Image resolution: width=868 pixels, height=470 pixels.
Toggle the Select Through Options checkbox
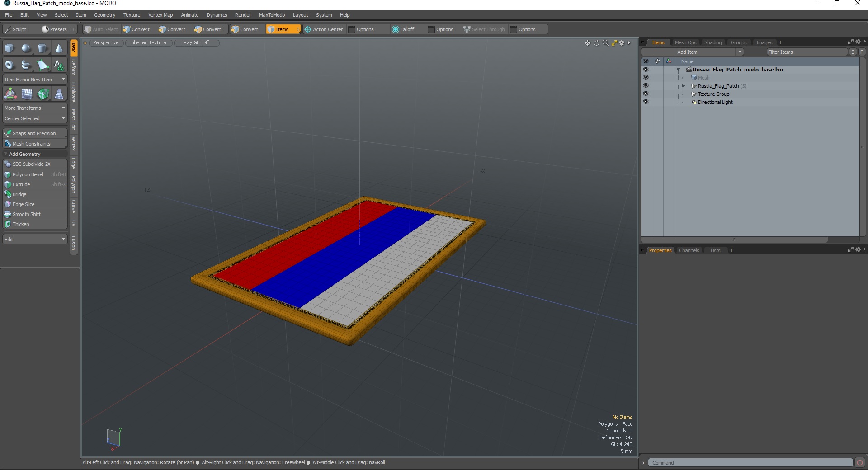514,29
